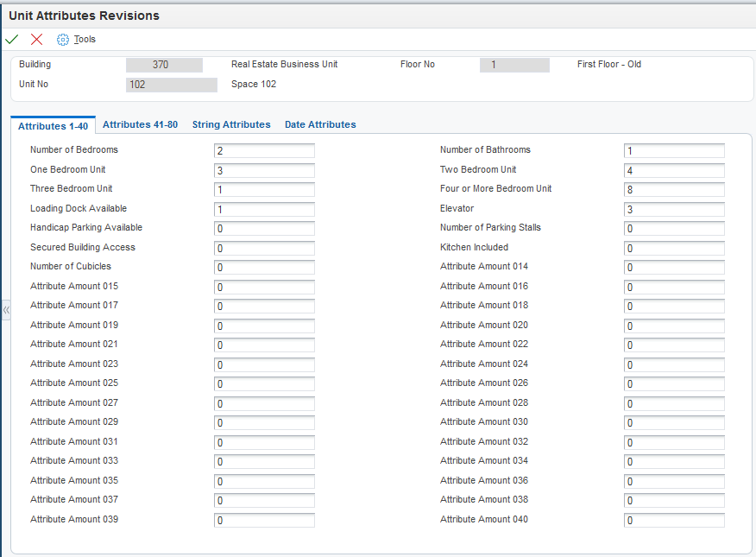
Task: Focus the Attribute Amount 033 field
Action: [x=264, y=462]
